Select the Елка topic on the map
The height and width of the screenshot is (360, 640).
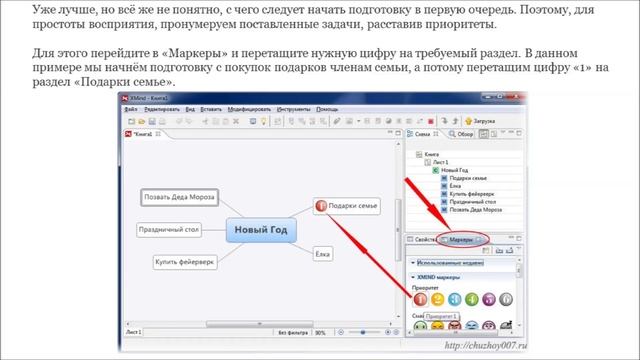(322, 254)
